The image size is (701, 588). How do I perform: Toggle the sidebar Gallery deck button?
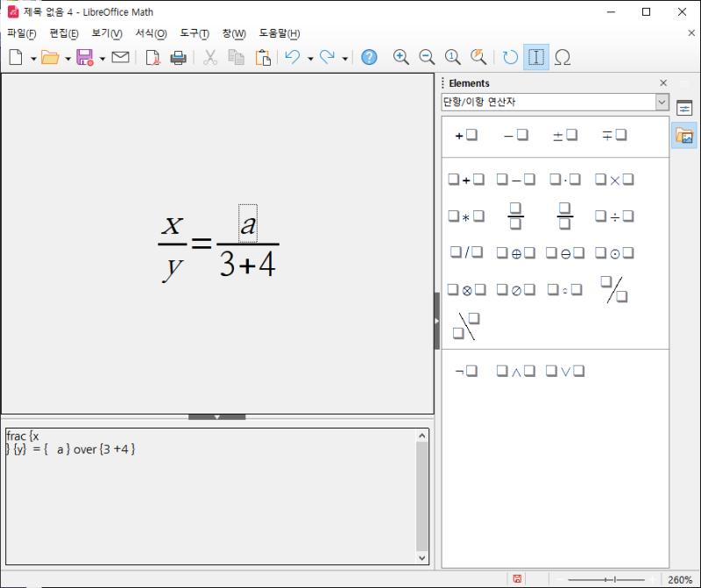pos(684,136)
